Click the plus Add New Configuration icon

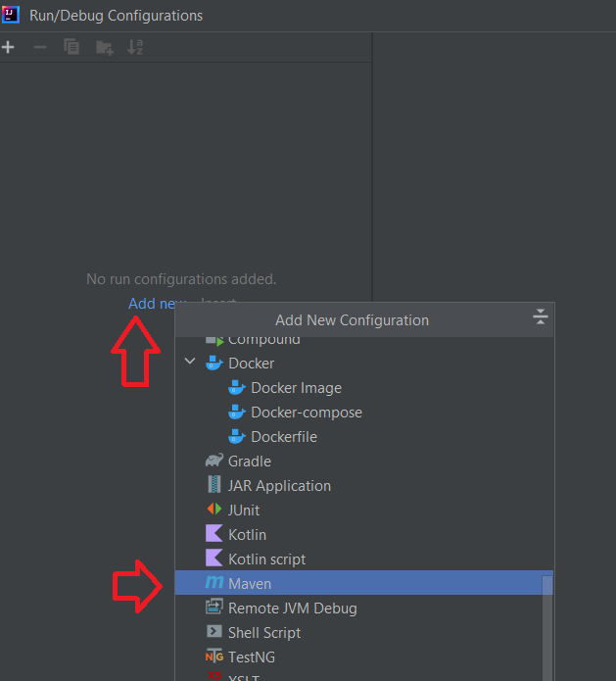point(8,47)
